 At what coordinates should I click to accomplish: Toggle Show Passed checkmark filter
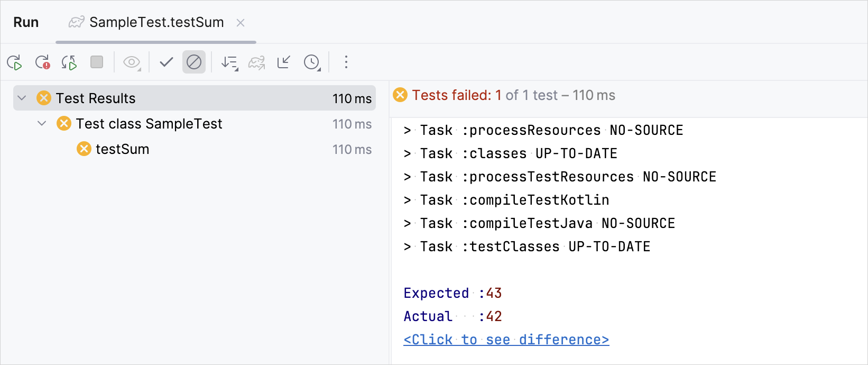coord(167,62)
